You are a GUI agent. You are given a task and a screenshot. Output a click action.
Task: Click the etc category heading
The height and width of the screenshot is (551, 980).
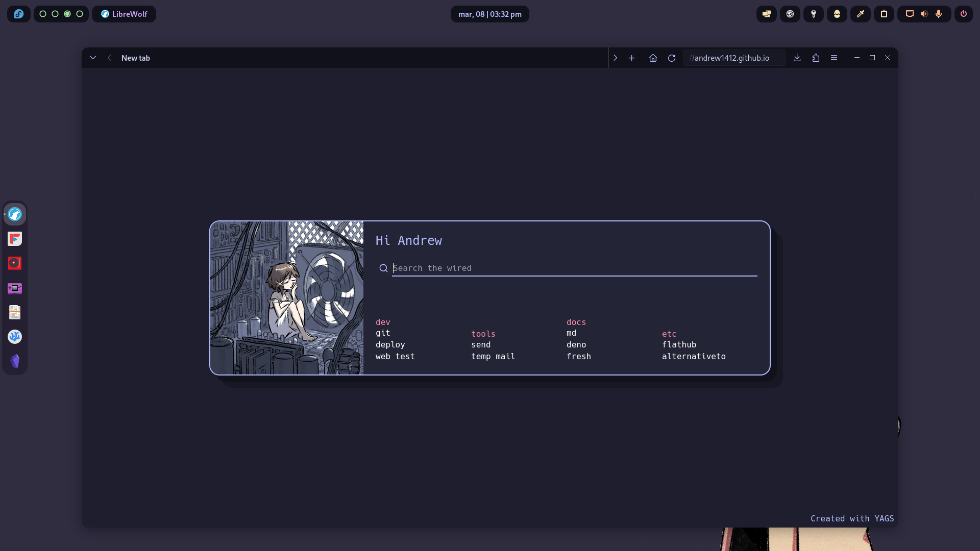(x=669, y=334)
